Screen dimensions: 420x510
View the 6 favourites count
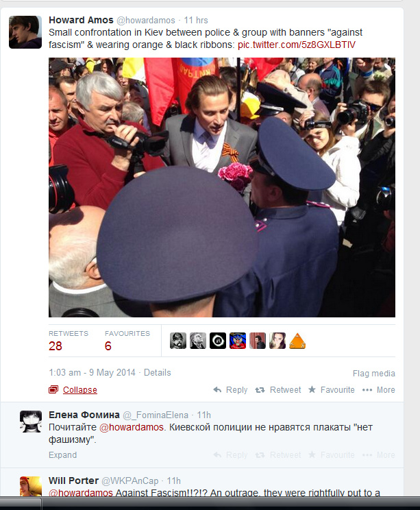(108, 345)
